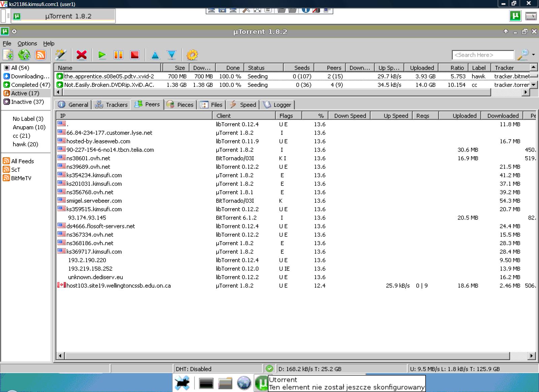Screen dimensions: 539x392
Task: Open the Help menu
Action: point(49,43)
